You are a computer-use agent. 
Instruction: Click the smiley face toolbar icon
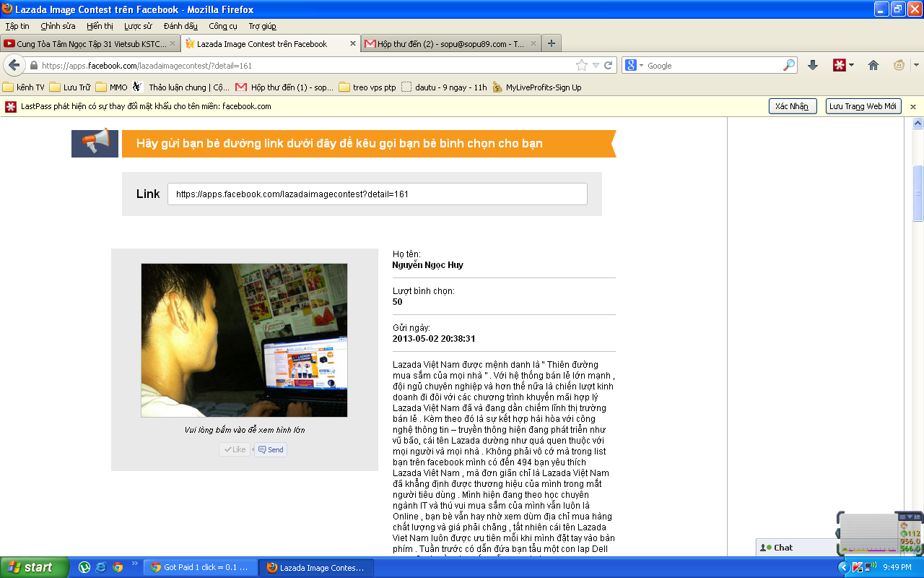click(899, 65)
